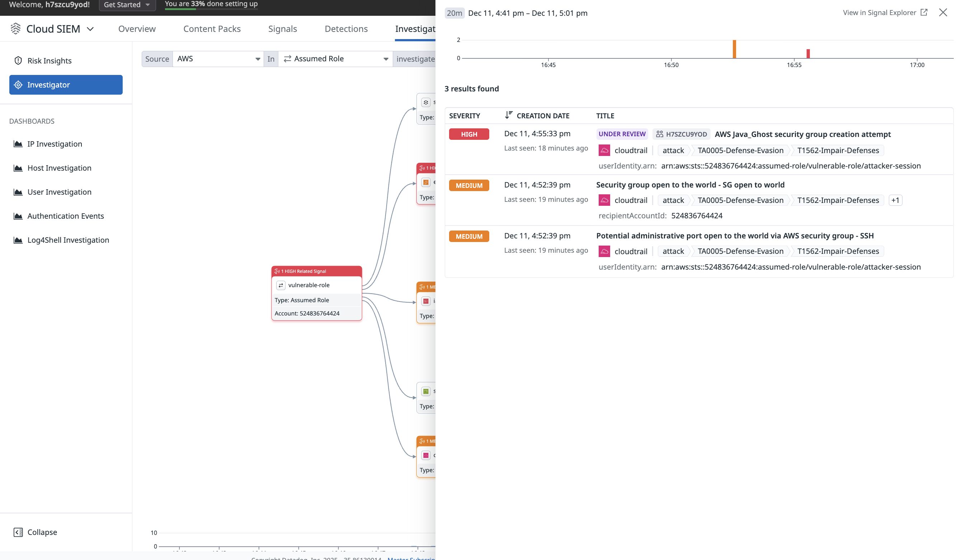This screenshot has height=560, width=957.
Task: Click the Collapse sidebar icon
Action: click(x=18, y=532)
